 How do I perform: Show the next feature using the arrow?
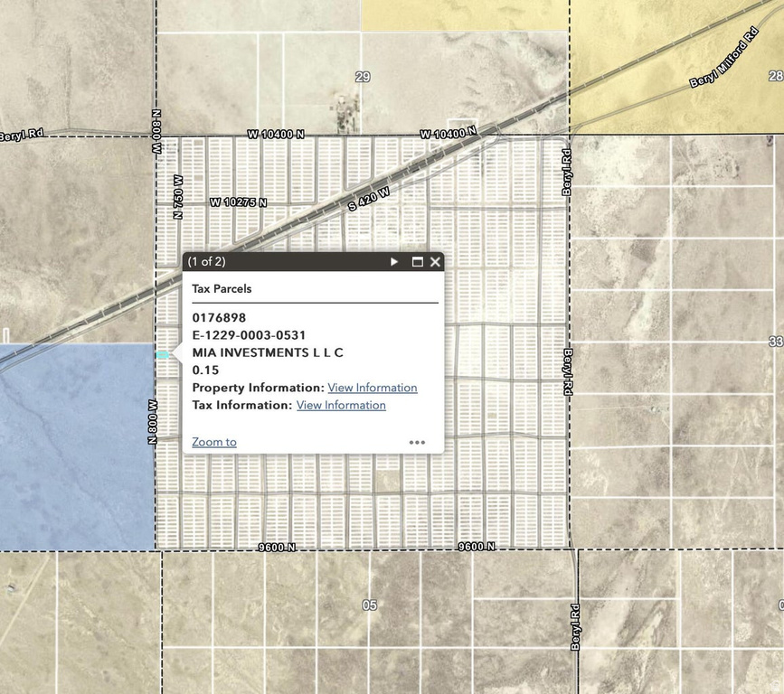pos(393,261)
